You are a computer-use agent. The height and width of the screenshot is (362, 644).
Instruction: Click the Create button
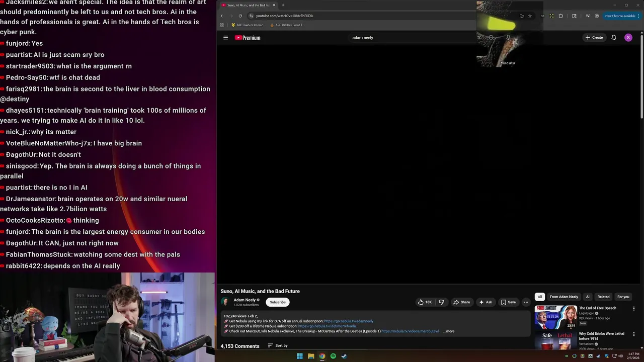click(594, 38)
